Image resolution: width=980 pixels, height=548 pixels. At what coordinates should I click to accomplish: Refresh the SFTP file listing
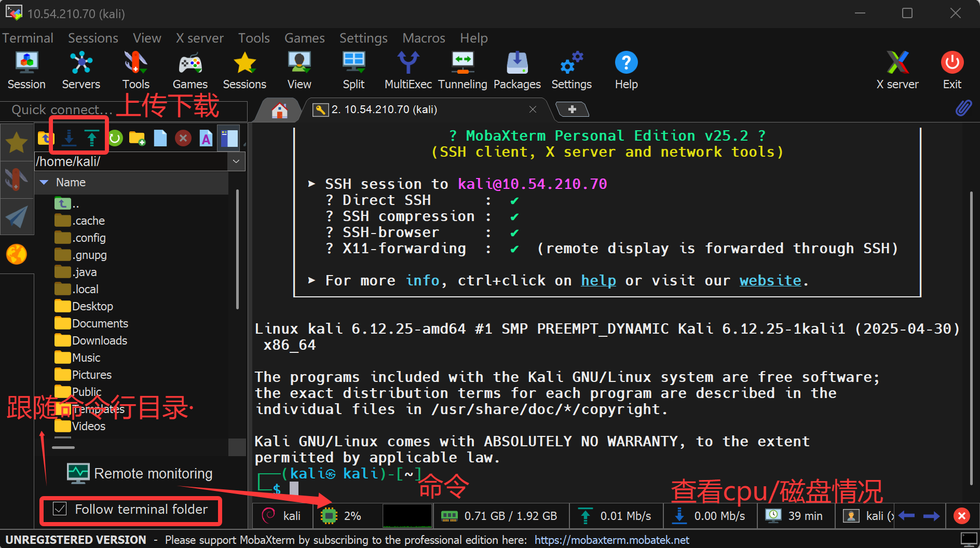point(115,138)
